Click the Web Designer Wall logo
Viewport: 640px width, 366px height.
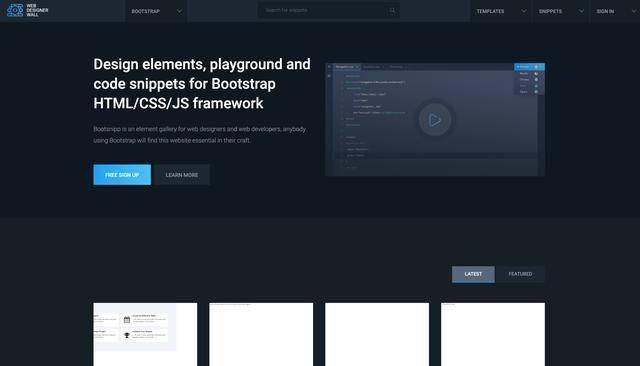click(27, 10)
